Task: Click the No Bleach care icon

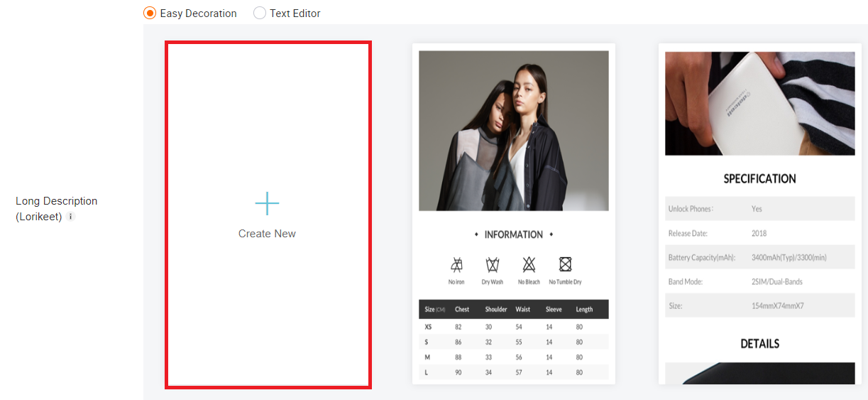Action: pyautogui.click(x=529, y=265)
